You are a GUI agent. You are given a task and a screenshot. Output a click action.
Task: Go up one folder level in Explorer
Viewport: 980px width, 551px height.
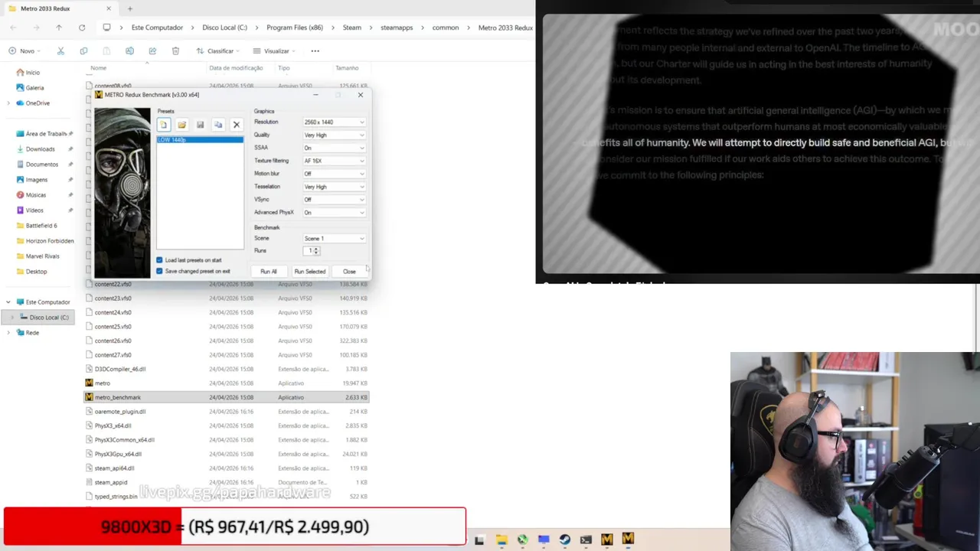(x=59, y=28)
